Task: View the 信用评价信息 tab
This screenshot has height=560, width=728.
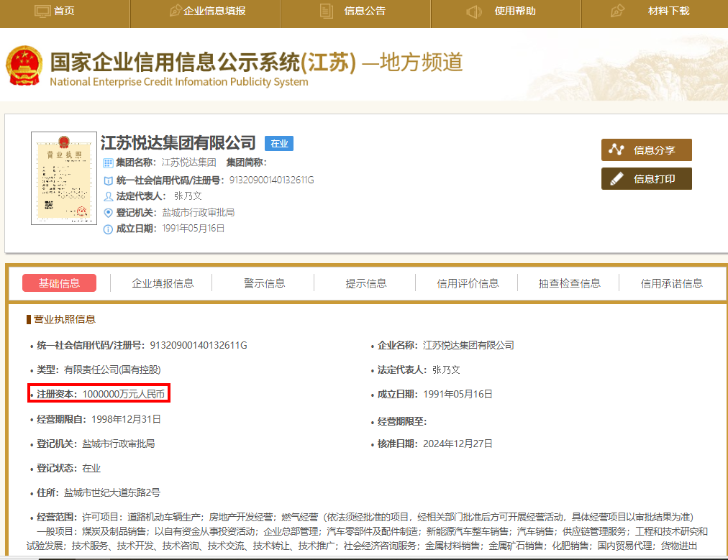Action: pos(468,283)
